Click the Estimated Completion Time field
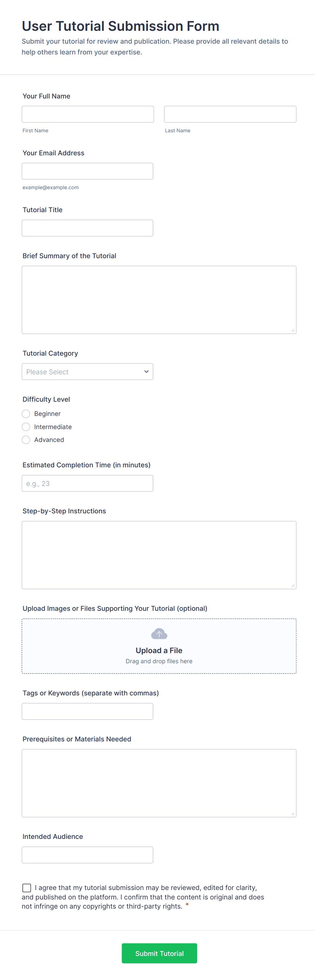 click(87, 483)
